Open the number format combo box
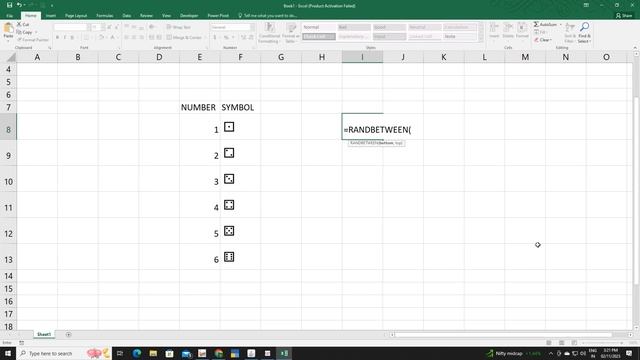This screenshot has height=360, width=640. pos(233,27)
